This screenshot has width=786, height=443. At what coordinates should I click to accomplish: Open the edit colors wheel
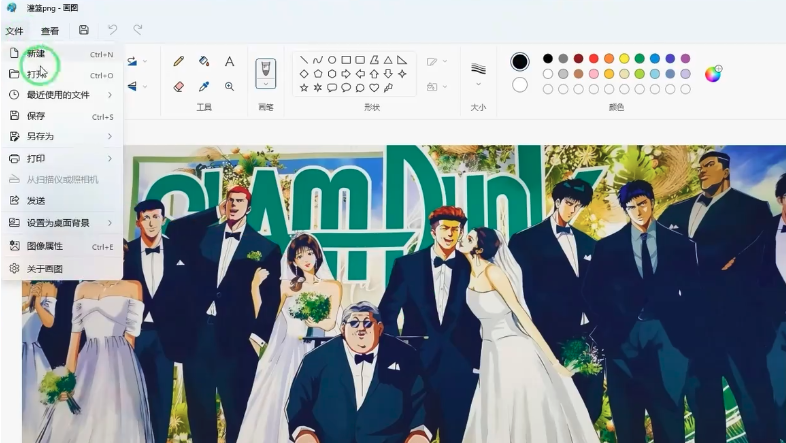pos(713,74)
